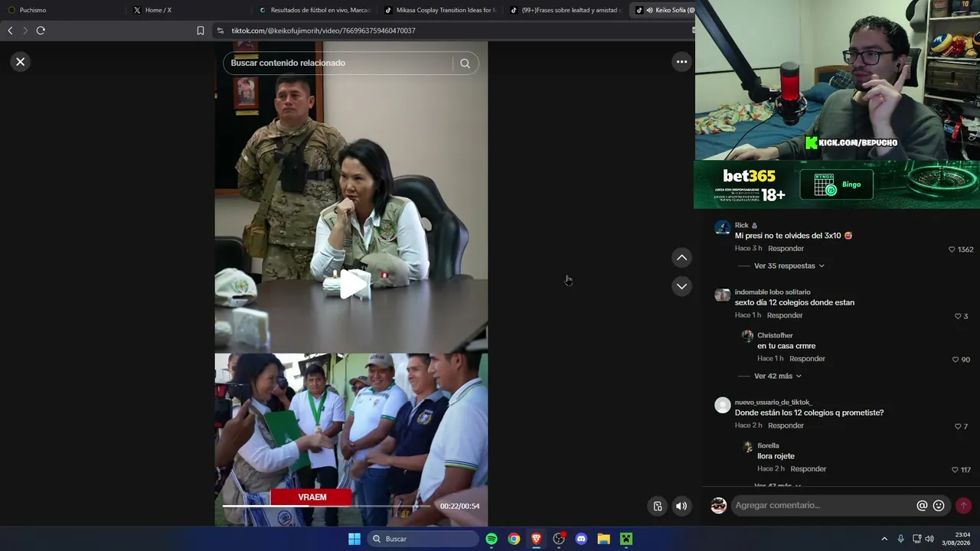
Task: Switch to '(99+)Frases sobre lealtad' tab
Action: click(565, 10)
